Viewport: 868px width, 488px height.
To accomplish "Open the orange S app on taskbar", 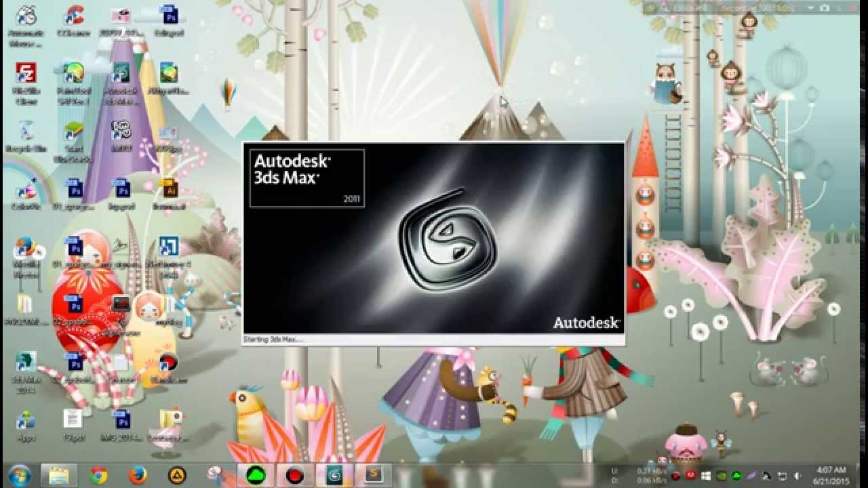I will tap(374, 474).
